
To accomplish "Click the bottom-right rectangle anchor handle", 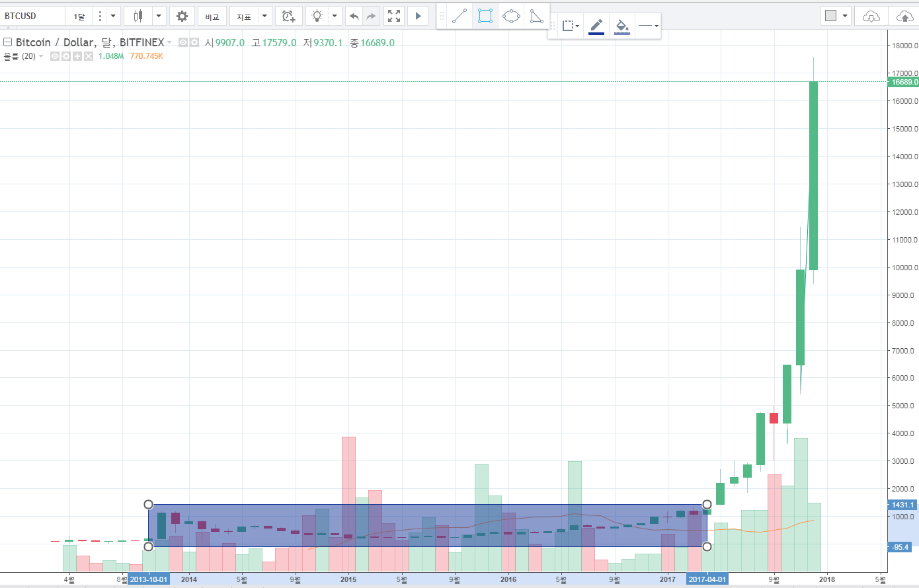I will point(707,546).
